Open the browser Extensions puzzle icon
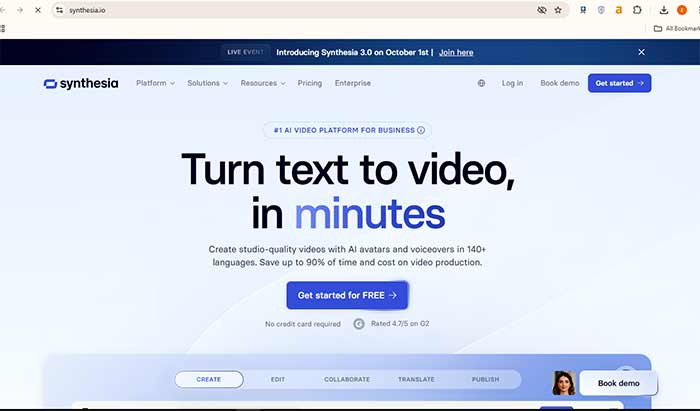Viewport: 700px width, 411px height. pyautogui.click(x=636, y=10)
